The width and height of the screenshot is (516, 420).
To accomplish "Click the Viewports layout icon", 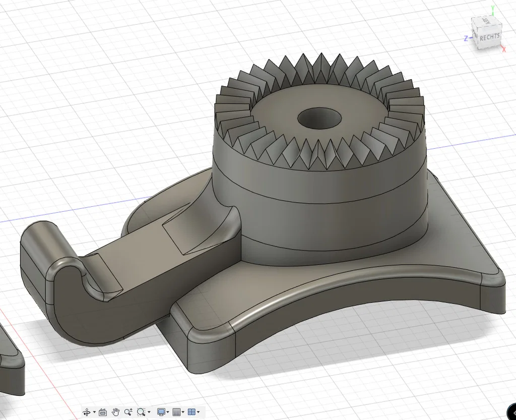I will [191, 412].
